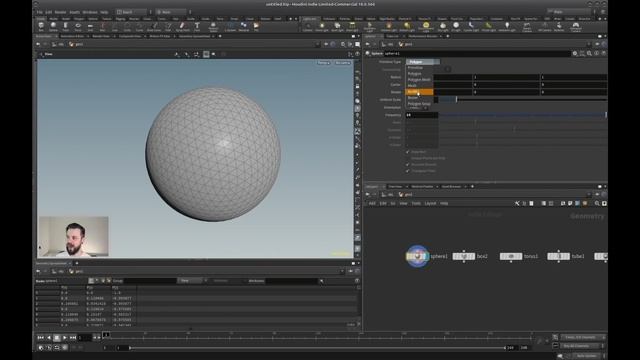The height and width of the screenshot is (360, 640).
Task: Select the Box shelf tool
Action: point(41,27)
